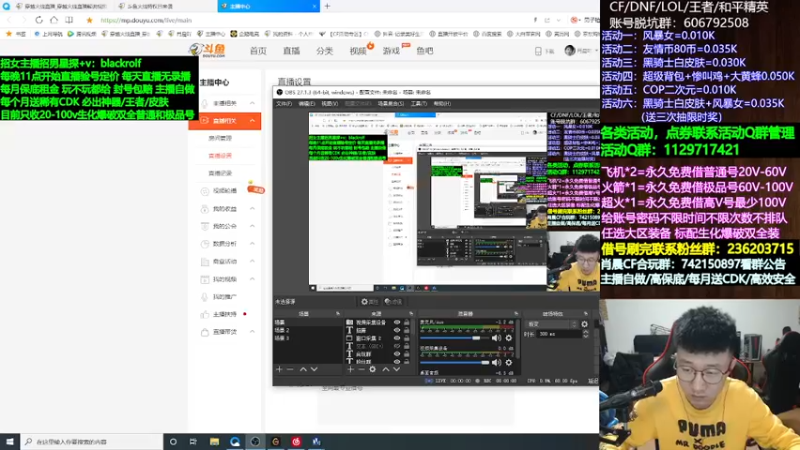Expand the 我的公会 sidebar section

coord(252,226)
